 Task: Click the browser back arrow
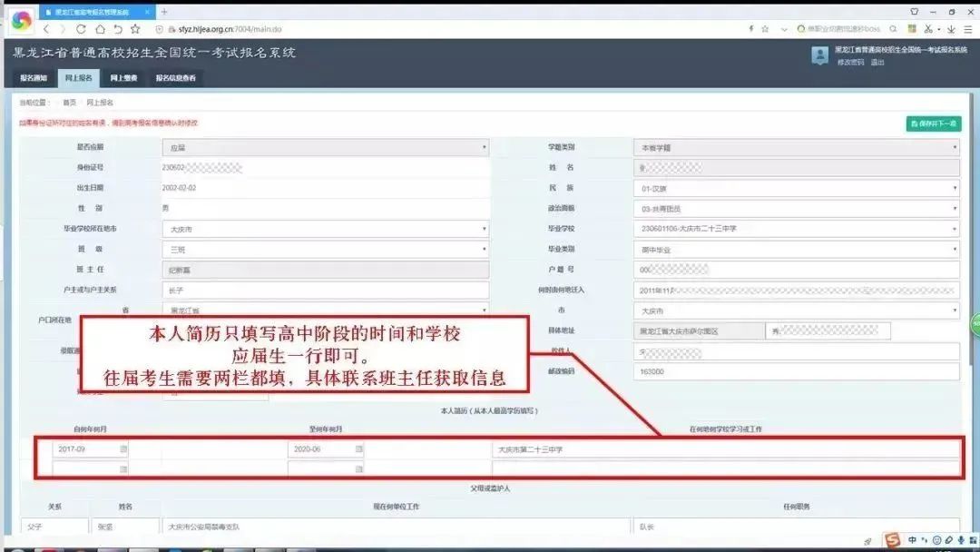coord(47,29)
